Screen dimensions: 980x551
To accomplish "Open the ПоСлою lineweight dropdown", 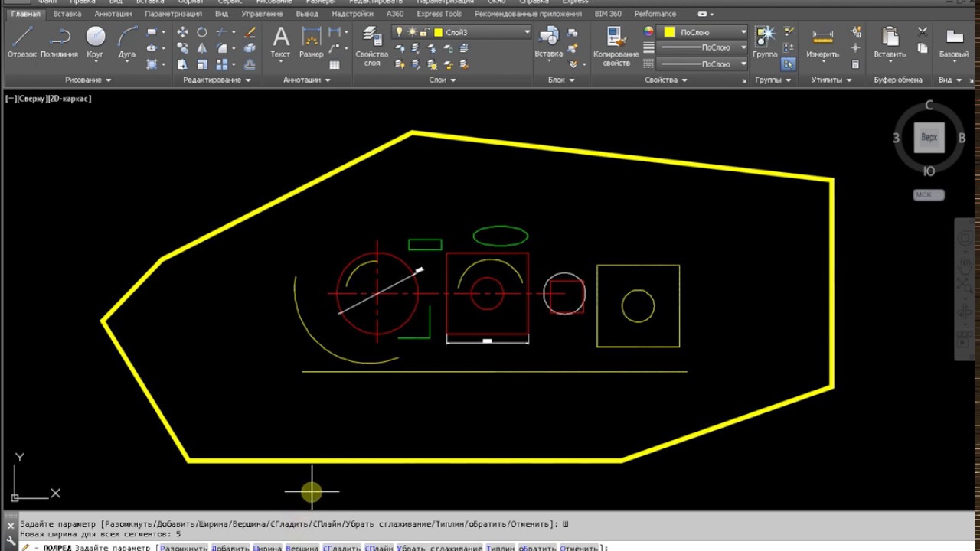I will click(x=743, y=48).
